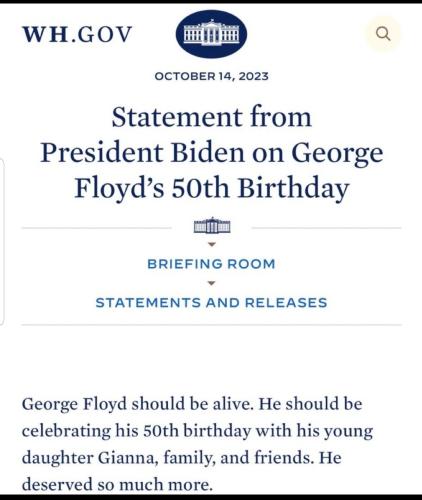The width and height of the screenshot is (422, 500).
Task: Click "Floyd's 50th Birthday" headline line
Action: (x=212, y=188)
